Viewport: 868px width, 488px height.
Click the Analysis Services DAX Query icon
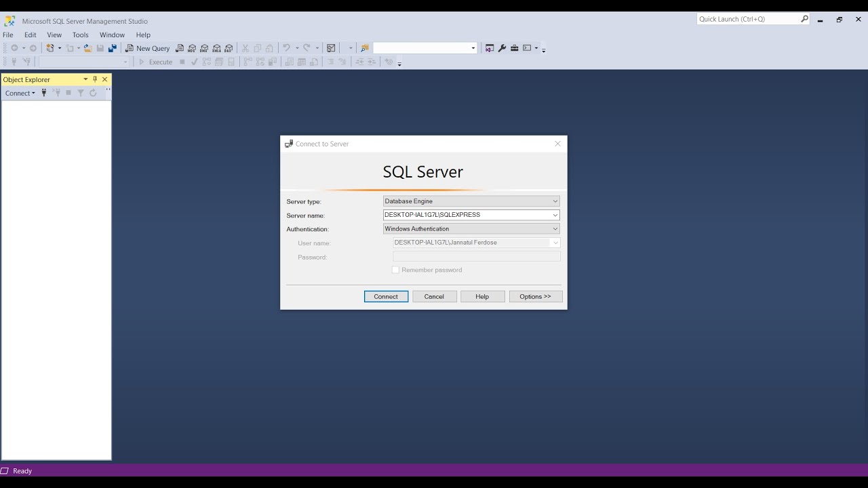pos(229,48)
